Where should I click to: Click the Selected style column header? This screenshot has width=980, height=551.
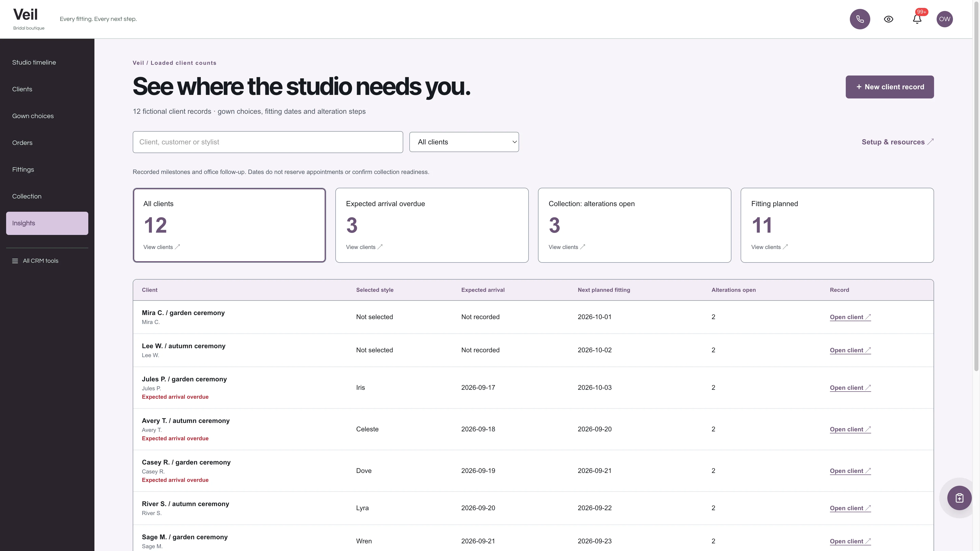375,290
